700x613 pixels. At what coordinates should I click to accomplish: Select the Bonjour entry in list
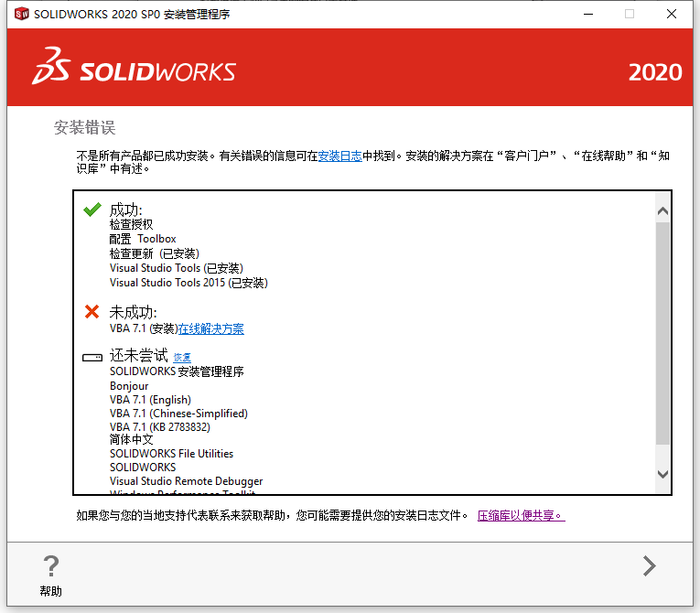coord(129,386)
